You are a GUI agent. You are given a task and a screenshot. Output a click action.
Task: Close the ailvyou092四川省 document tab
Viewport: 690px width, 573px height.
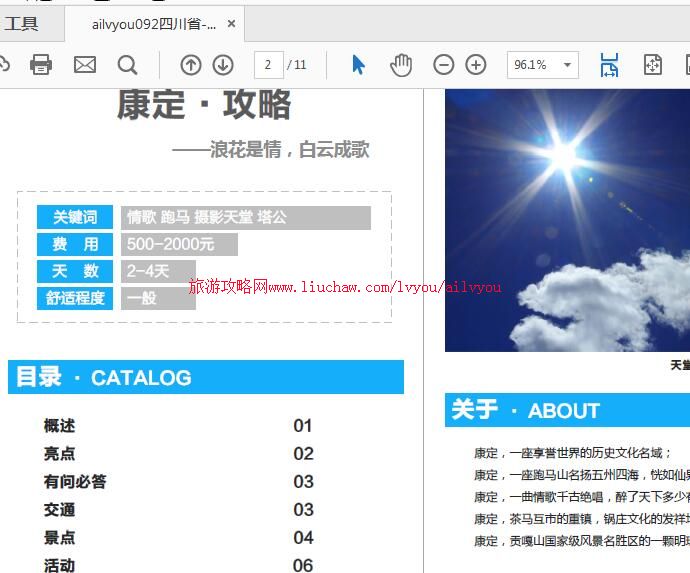pyautogui.click(x=232, y=24)
